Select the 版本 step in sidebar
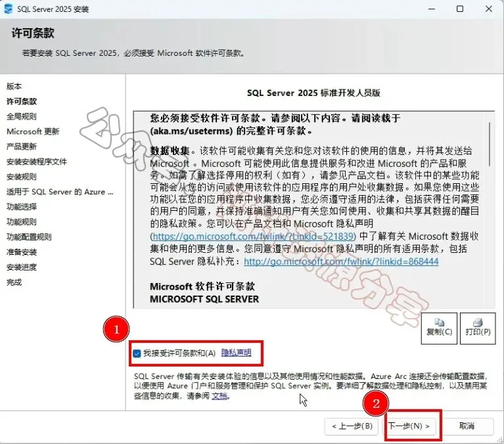This screenshot has height=444, width=504. pos(14,86)
